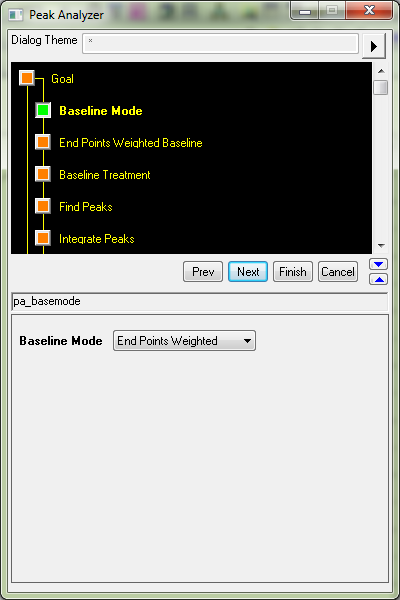Click the green Baseline Mode step box

[x=43, y=110]
